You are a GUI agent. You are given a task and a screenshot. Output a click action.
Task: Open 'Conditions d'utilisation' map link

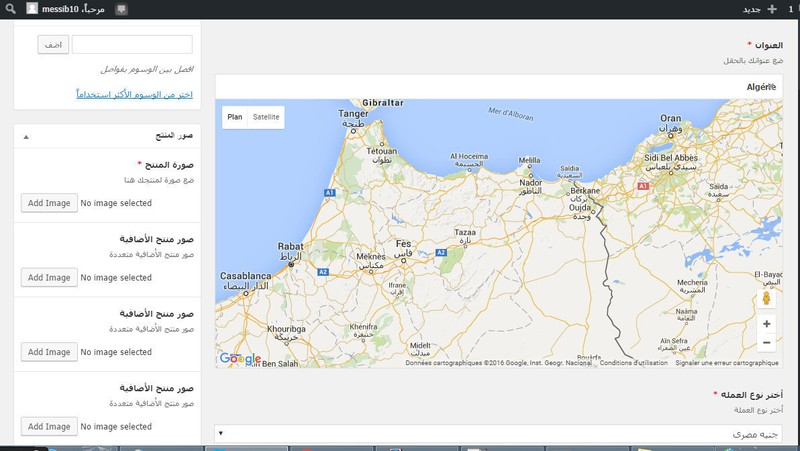(634, 363)
